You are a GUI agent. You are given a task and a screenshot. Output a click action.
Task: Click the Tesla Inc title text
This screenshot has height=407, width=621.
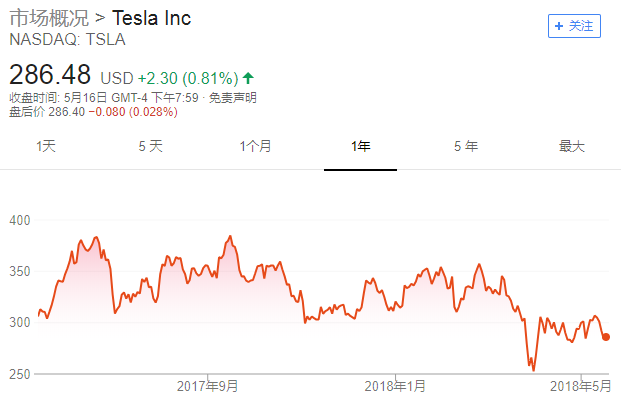(x=152, y=19)
